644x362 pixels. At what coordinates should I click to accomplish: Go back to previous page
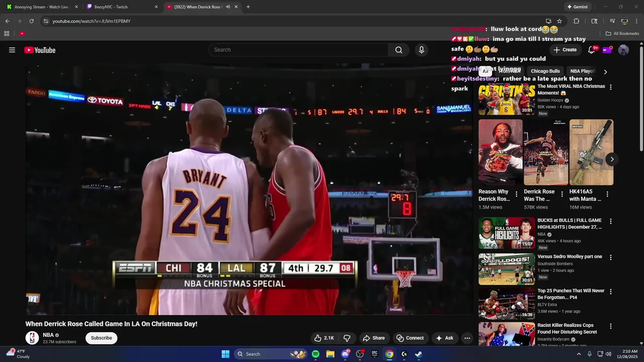[7, 21]
